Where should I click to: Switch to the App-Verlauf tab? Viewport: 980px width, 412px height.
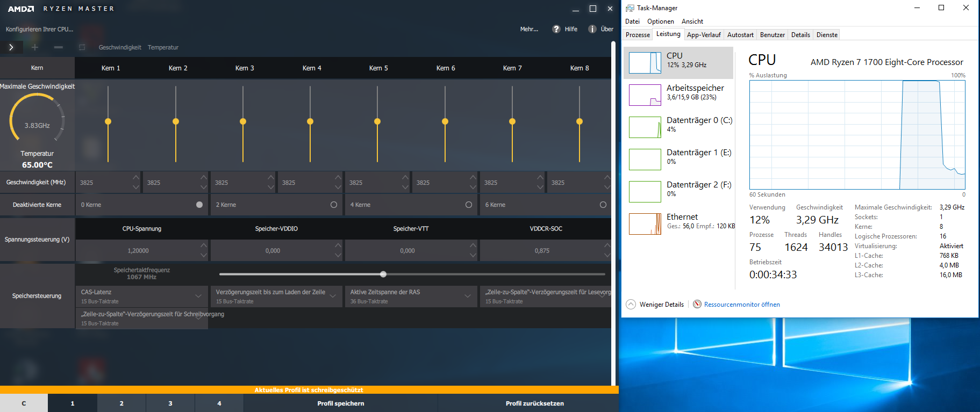click(x=704, y=35)
